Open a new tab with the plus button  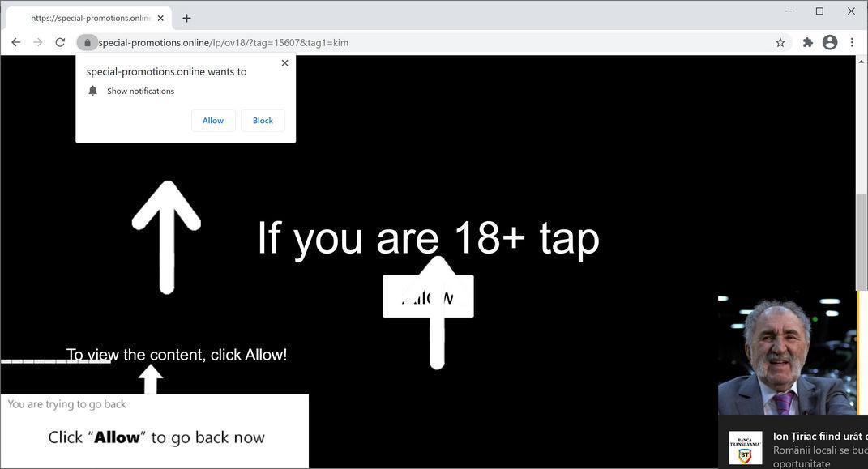click(x=186, y=17)
